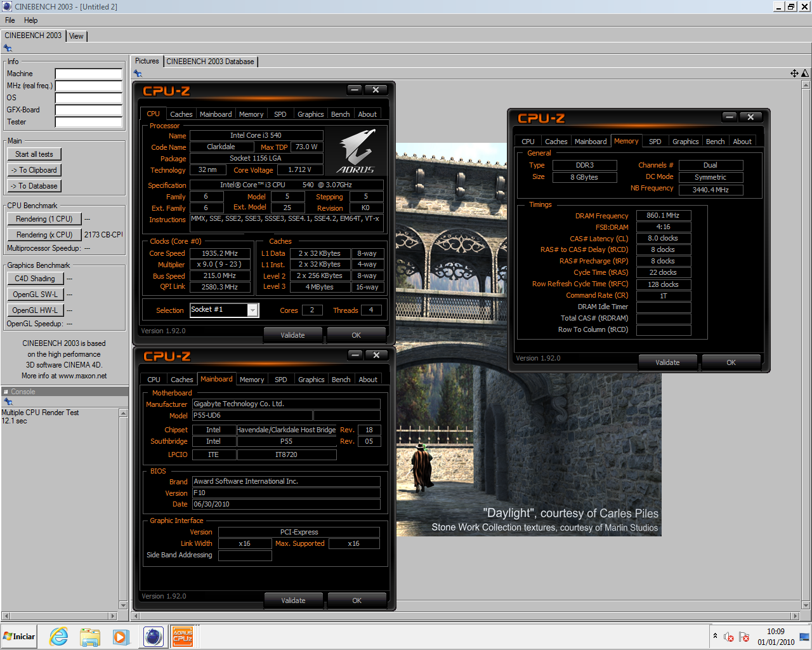
Task: Open Memory tab in CPU-Z Mainboard window
Action: coord(252,380)
